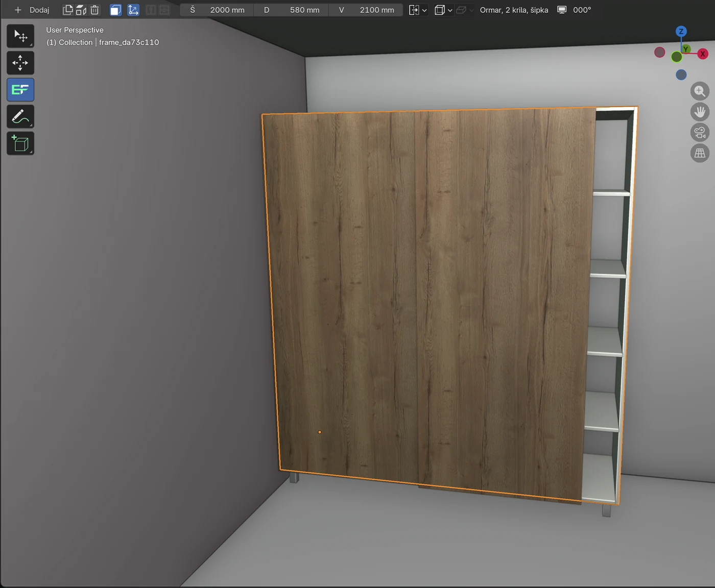This screenshot has height=588, width=715.
Task: Select the Move tool
Action: pos(20,63)
